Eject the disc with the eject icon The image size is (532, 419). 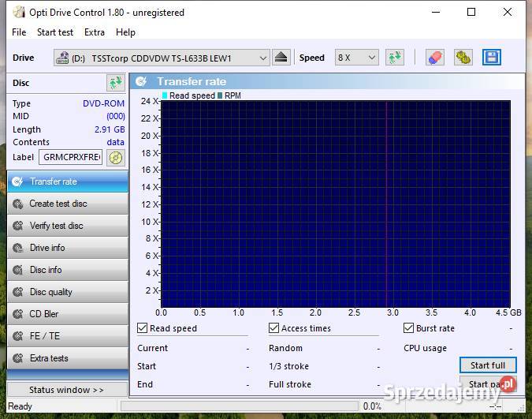(x=281, y=58)
